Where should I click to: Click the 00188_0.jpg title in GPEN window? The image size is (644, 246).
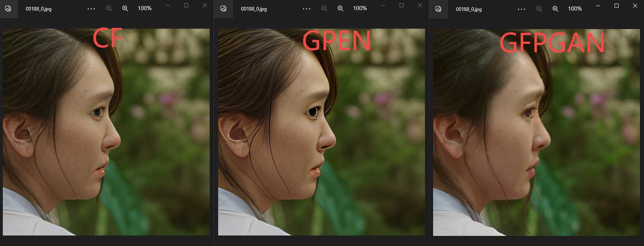pos(254,9)
